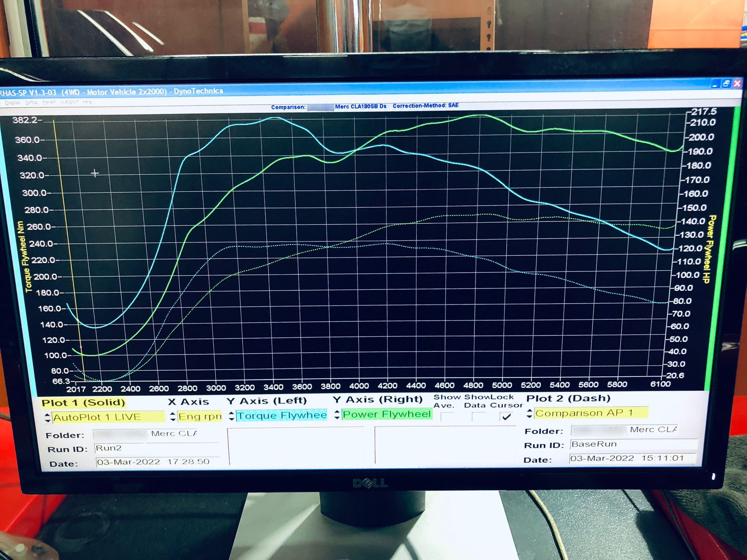Open the Torque Flywheel left-axis selector
The height and width of the screenshot is (560, 747).
(x=282, y=415)
